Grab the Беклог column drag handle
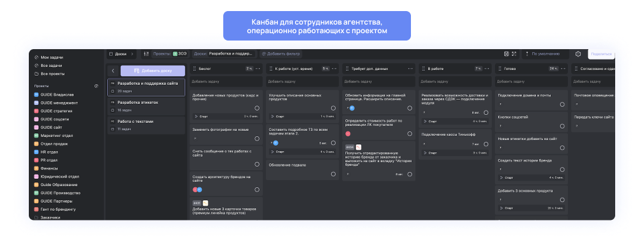Image resolution: width=644 pixels, height=242 pixels. [x=194, y=69]
